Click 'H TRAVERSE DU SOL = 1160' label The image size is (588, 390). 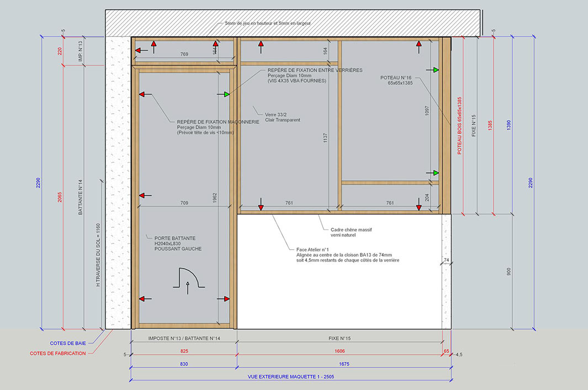pyautogui.click(x=98, y=255)
